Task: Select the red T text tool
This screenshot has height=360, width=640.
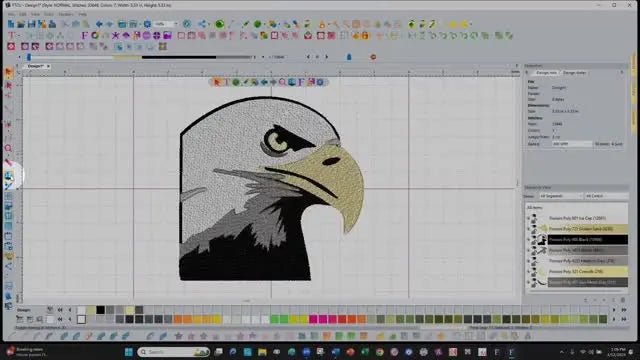Action: click(11, 36)
